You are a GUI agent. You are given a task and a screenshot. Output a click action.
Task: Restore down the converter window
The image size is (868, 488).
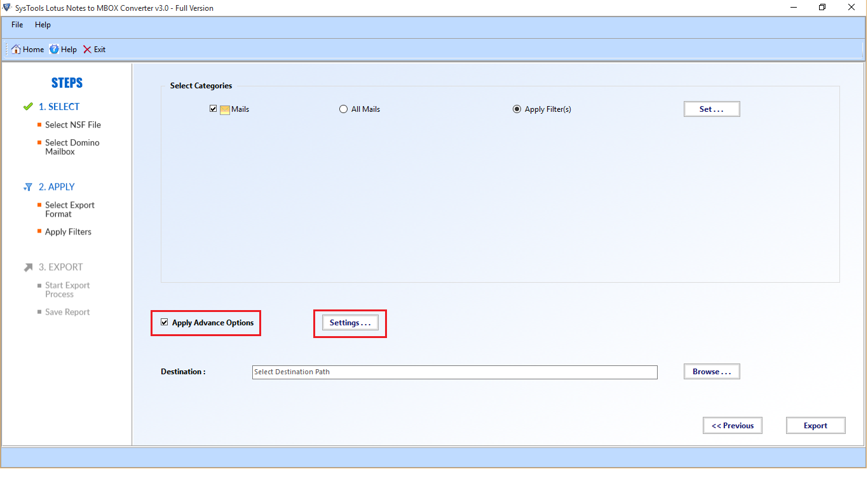point(822,8)
